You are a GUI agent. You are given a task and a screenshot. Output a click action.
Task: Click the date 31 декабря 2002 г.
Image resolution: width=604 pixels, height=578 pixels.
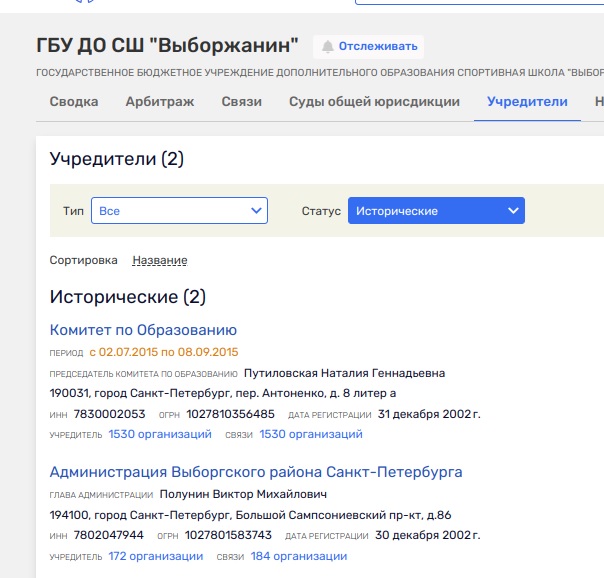point(429,414)
